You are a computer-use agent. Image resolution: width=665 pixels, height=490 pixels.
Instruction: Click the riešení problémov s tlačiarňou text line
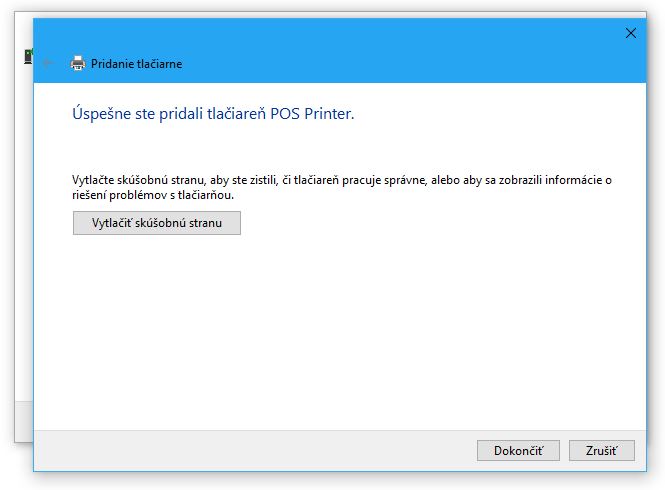(x=153, y=195)
